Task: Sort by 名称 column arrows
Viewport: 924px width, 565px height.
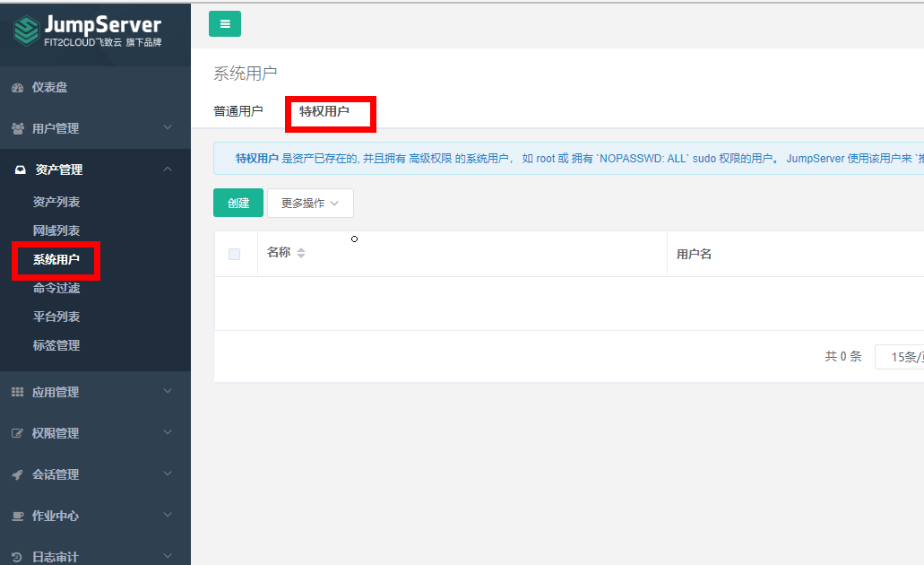Action: (301, 253)
